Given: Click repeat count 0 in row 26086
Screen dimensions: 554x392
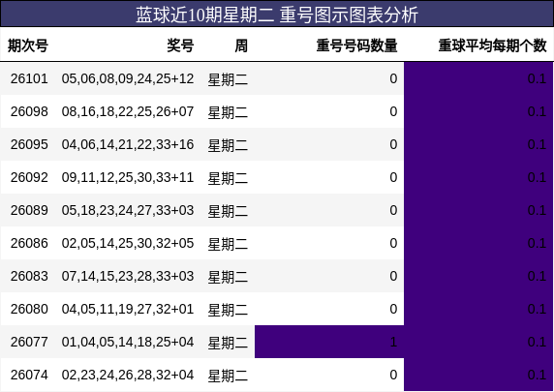Looking at the screenshot, I should click(x=393, y=243).
